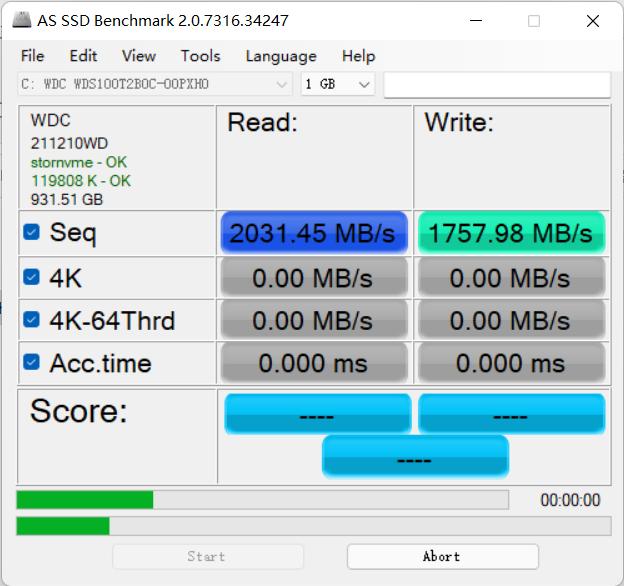Expand the drive selection dropdown
Image resolution: width=624 pixels, height=586 pixels.
click(x=155, y=84)
